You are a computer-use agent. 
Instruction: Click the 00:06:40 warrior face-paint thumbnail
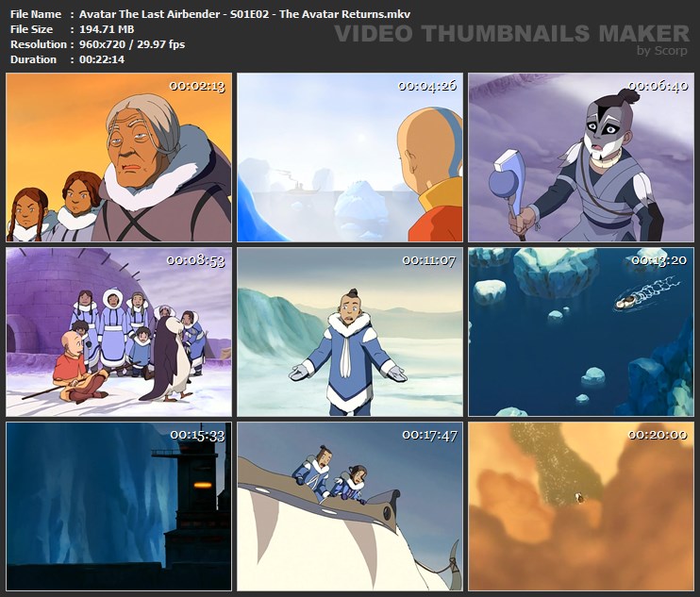(x=581, y=158)
